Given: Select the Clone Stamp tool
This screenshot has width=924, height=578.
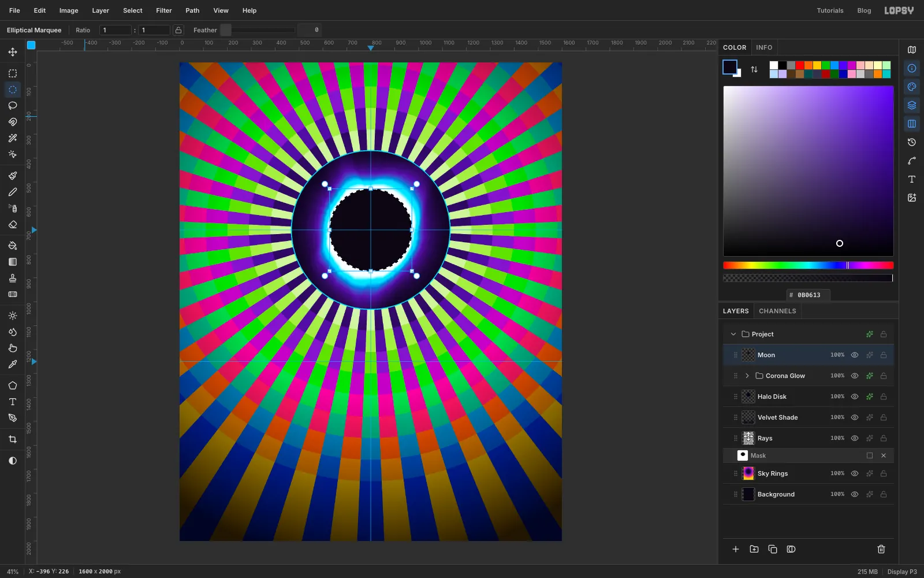Looking at the screenshot, I should click(13, 278).
